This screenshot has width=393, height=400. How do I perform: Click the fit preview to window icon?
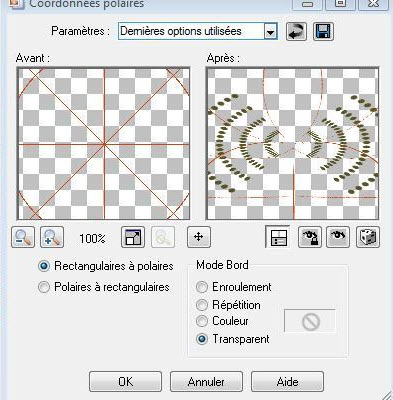(x=133, y=237)
